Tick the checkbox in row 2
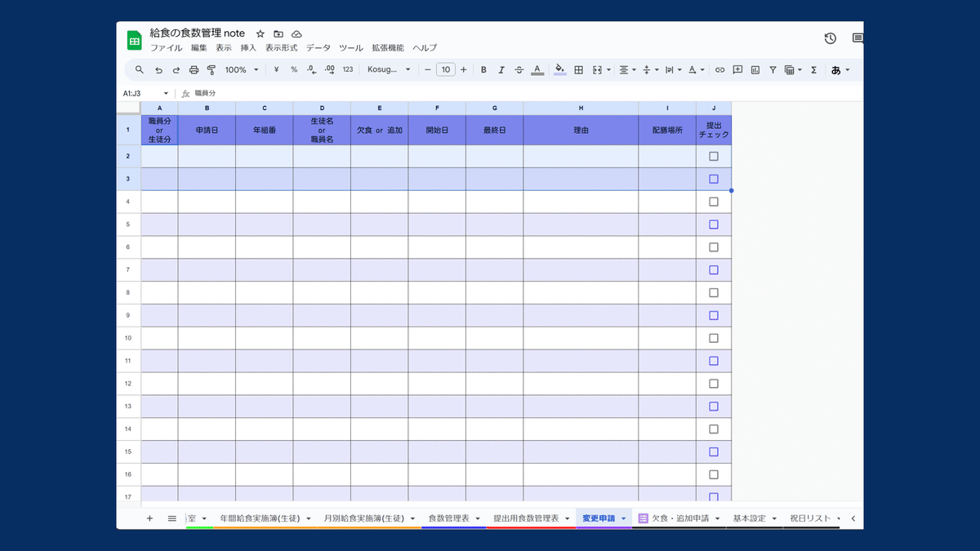 coord(714,156)
